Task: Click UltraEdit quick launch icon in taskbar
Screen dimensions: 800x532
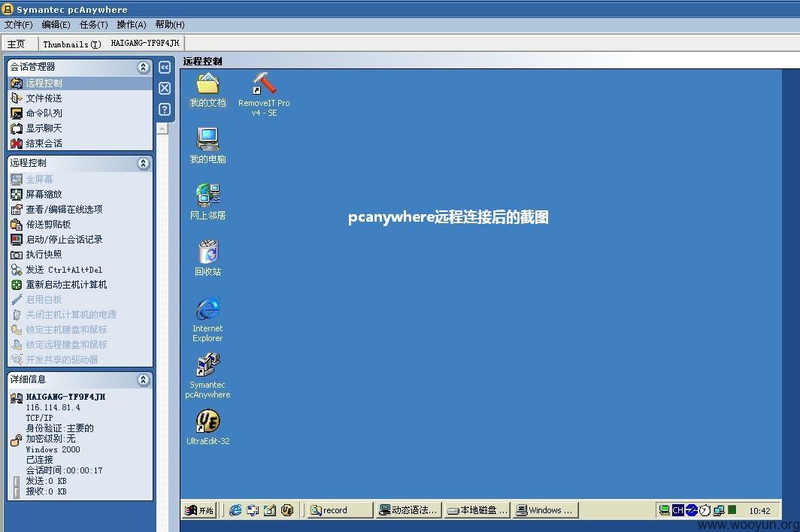Action: [287, 510]
